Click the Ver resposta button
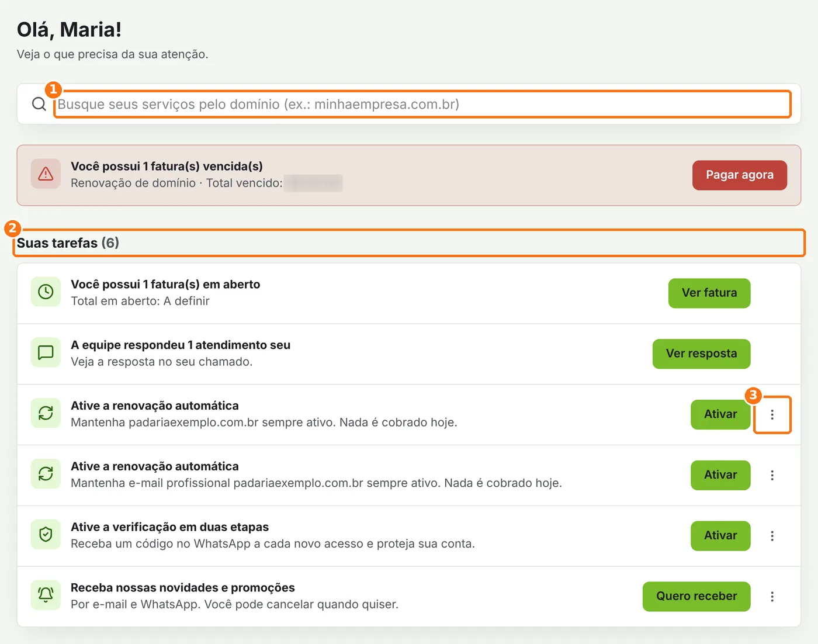The image size is (818, 644). coord(701,354)
